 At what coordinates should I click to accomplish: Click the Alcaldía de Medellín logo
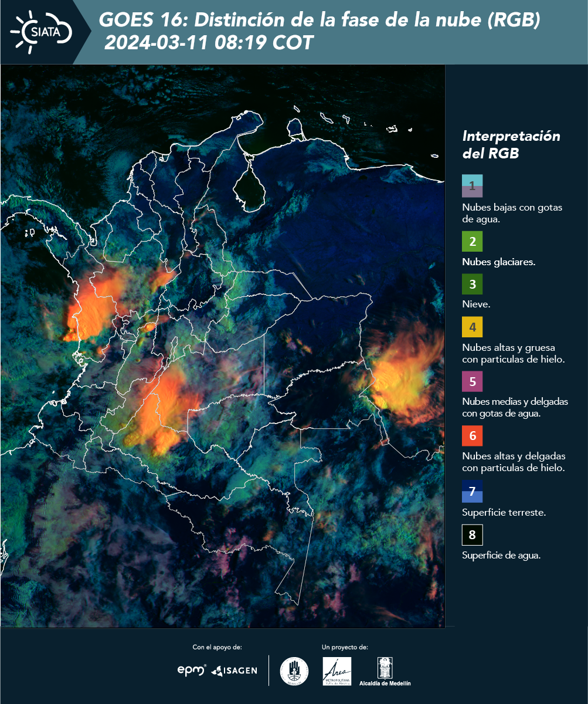pos(385,672)
